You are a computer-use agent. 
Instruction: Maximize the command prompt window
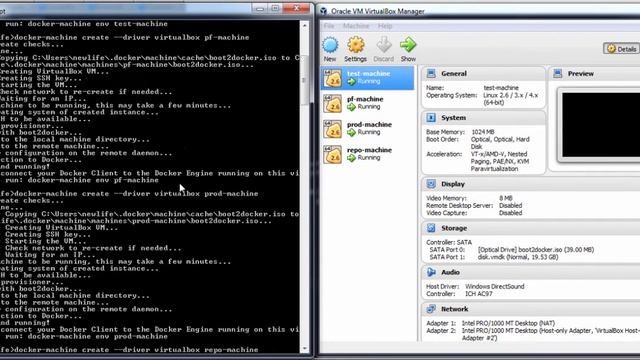click(275, 8)
